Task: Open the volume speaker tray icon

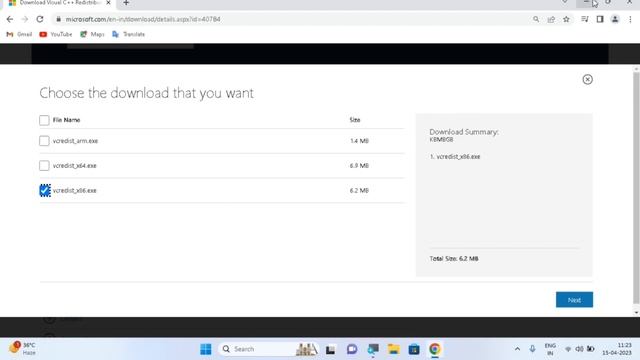Action: pos(579,349)
